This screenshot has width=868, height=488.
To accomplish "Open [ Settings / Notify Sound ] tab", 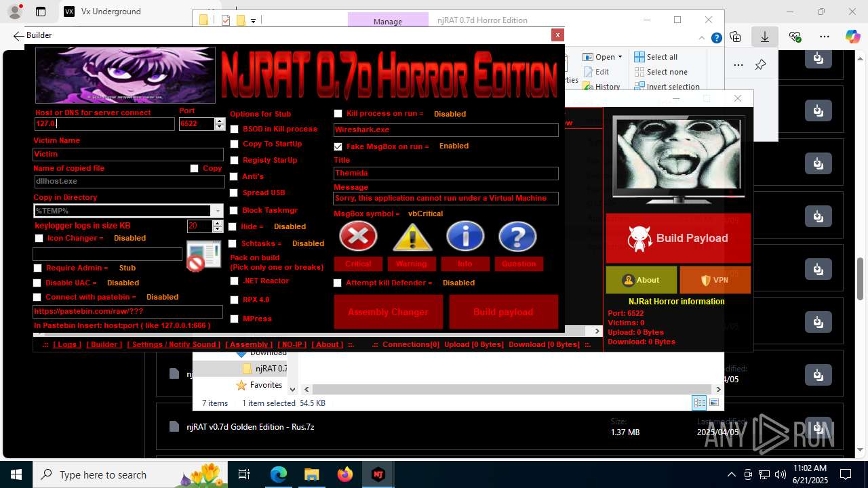I will point(174,344).
